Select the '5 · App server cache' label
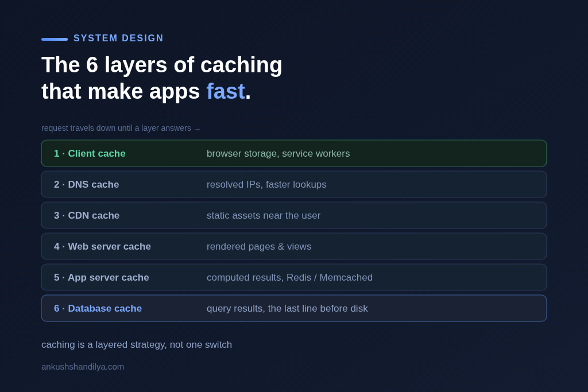Screen dimensions: 588x392 (x=101, y=277)
